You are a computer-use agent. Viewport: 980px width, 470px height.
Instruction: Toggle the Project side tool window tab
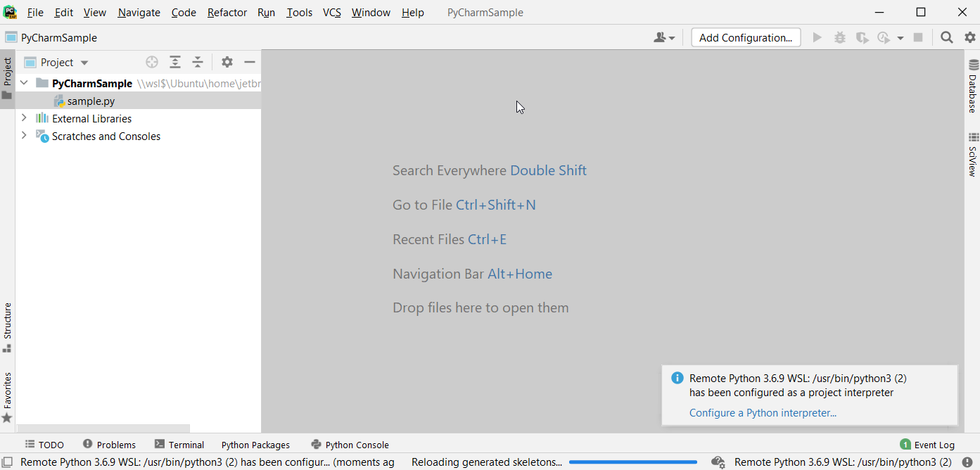pos(8,78)
